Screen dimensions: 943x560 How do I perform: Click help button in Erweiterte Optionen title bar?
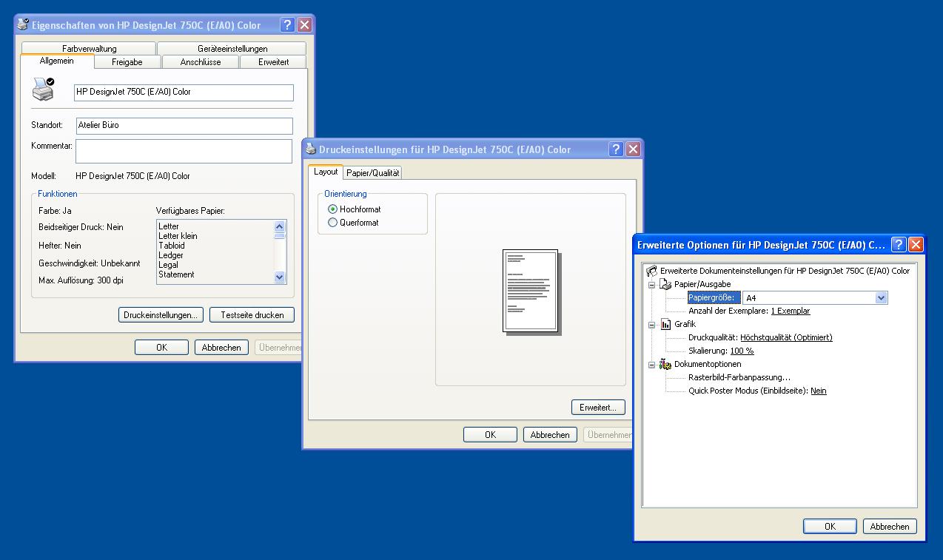(899, 245)
